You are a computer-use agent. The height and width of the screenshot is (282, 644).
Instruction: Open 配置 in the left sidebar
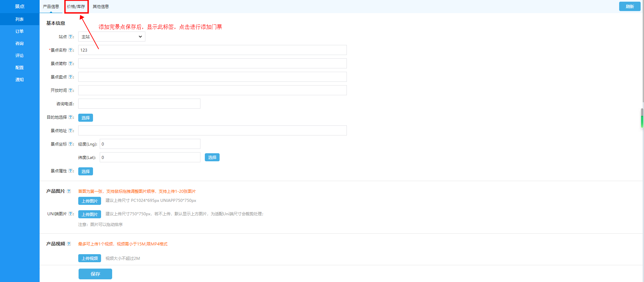(19, 67)
